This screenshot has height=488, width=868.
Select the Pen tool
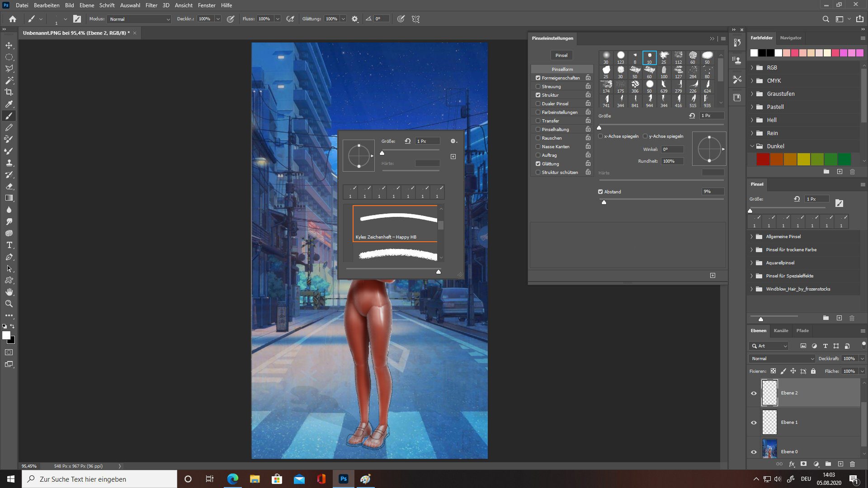pyautogui.click(x=9, y=257)
